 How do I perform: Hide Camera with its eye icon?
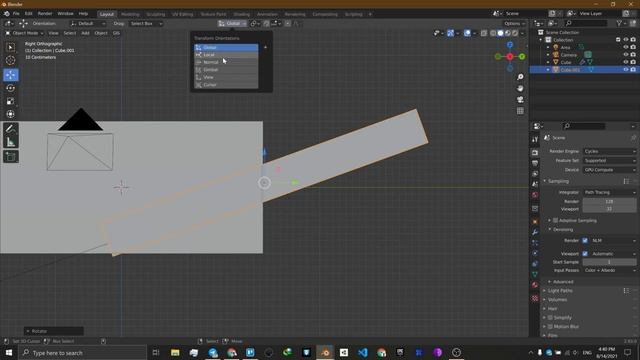[626, 55]
